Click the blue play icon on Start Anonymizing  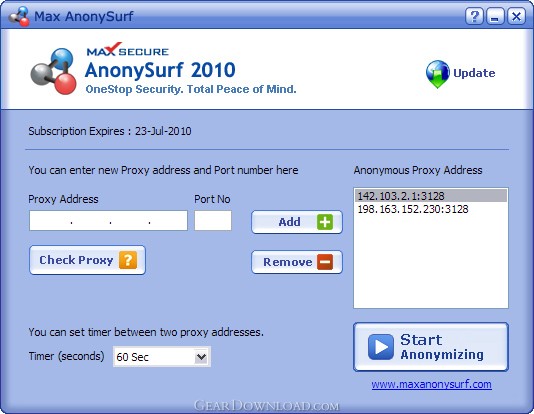[x=380, y=347]
